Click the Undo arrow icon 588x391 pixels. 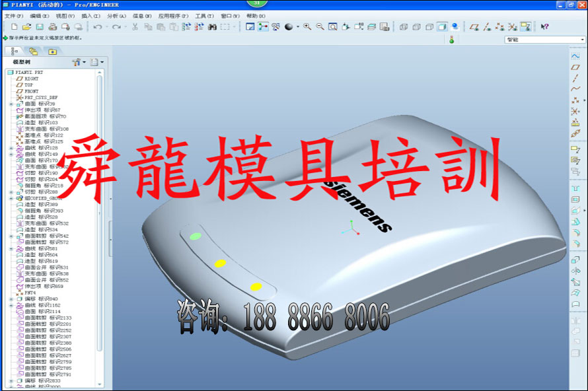pyautogui.click(x=98, y=26)
